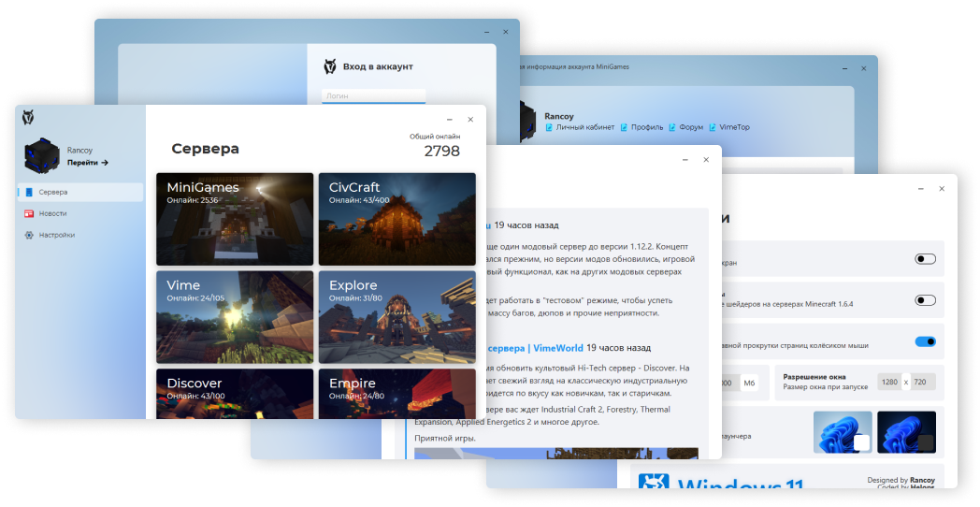Image resolution: width=980 pixels, height=507 pixels.
Task: Click the icon next to Личный кабинет
Action: click(550, 127)
